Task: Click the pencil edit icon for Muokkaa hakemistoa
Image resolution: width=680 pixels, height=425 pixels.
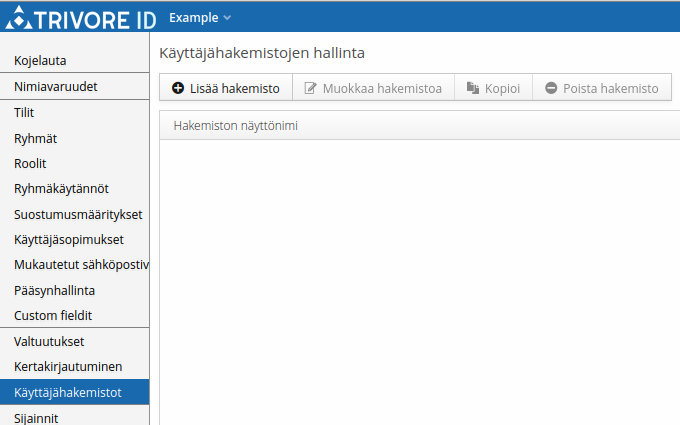Action: coord(310,88)
